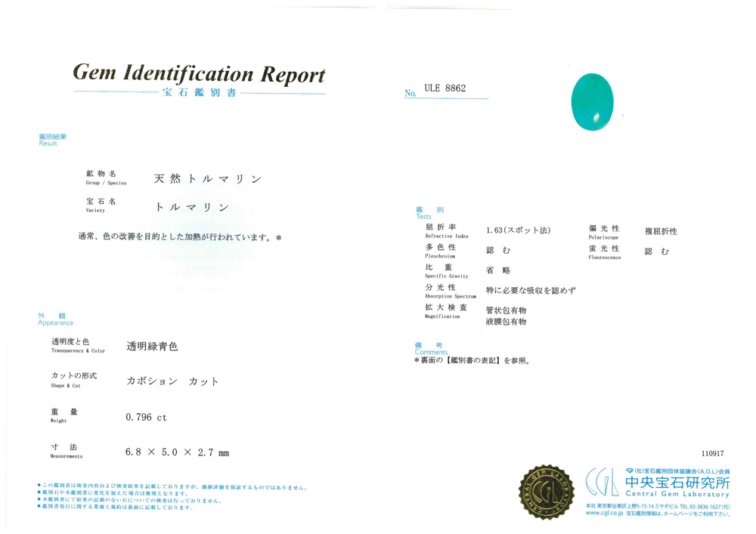The image size is (756, 534).
Task: Click the heat treatment note '通常、色の改善を…'
Action: 180,237
